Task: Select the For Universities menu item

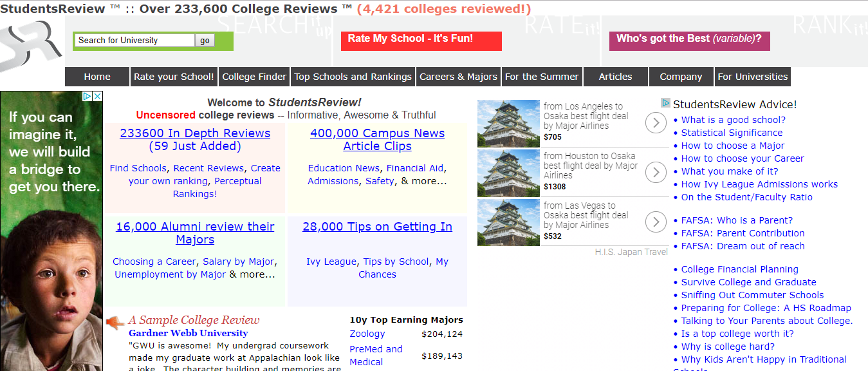Action: 753,77
